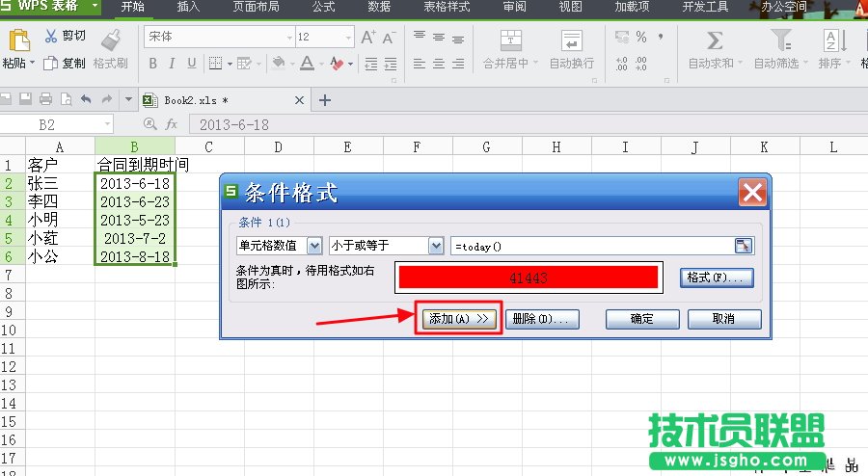Open the Name Box dropdown next to B2
868x476 pixels.
tap(107, 124)
